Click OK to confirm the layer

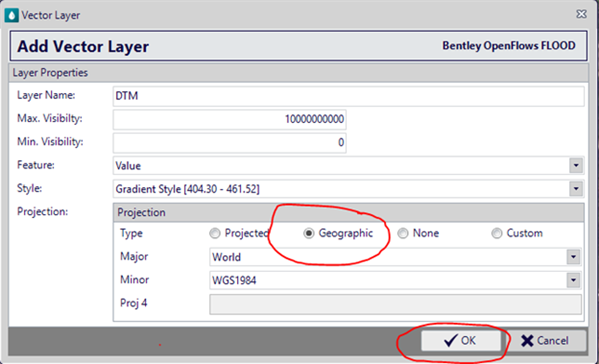coord(461,340)
